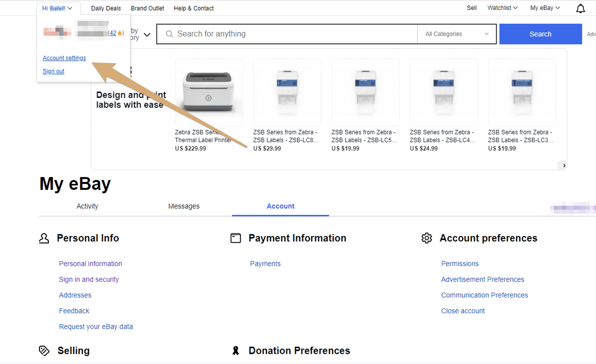Click the magnifier icon in search box
The width and height of the screenshot is (596, 364).
pyautogui.click(x=169, y=34)
